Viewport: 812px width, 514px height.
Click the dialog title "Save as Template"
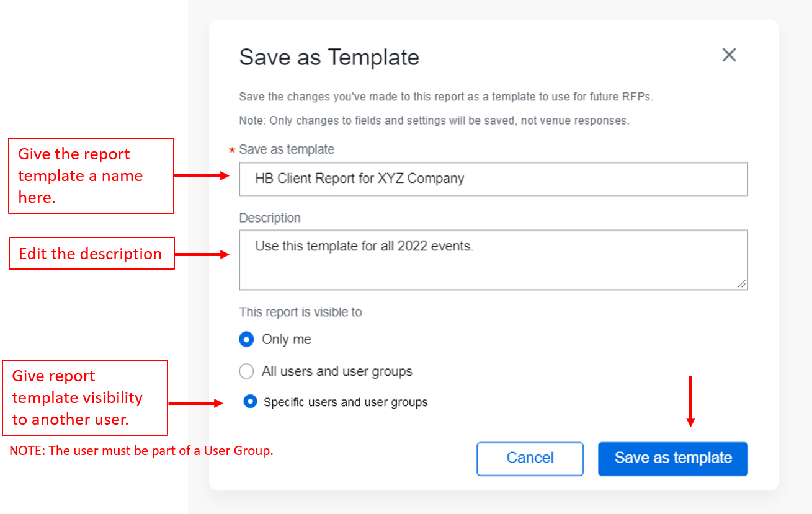coord(329,57)
